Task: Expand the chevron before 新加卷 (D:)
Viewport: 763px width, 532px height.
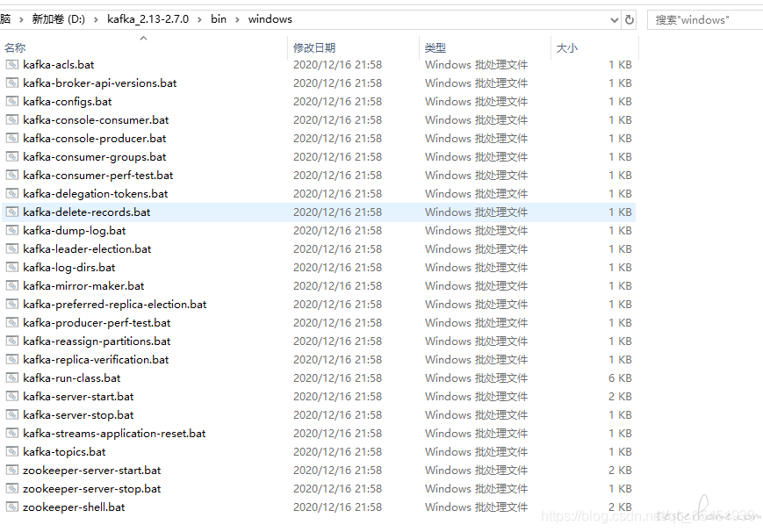Action: 21,19
